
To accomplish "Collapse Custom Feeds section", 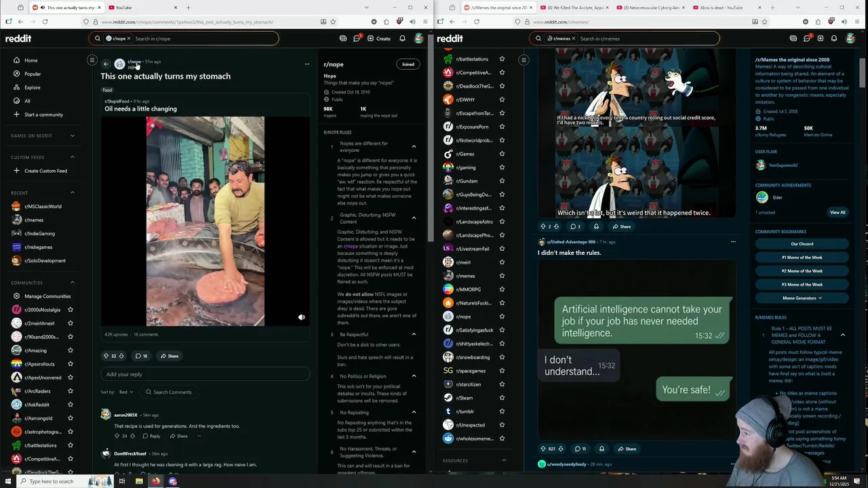I will pyautogui.click(x=73, y=157).
